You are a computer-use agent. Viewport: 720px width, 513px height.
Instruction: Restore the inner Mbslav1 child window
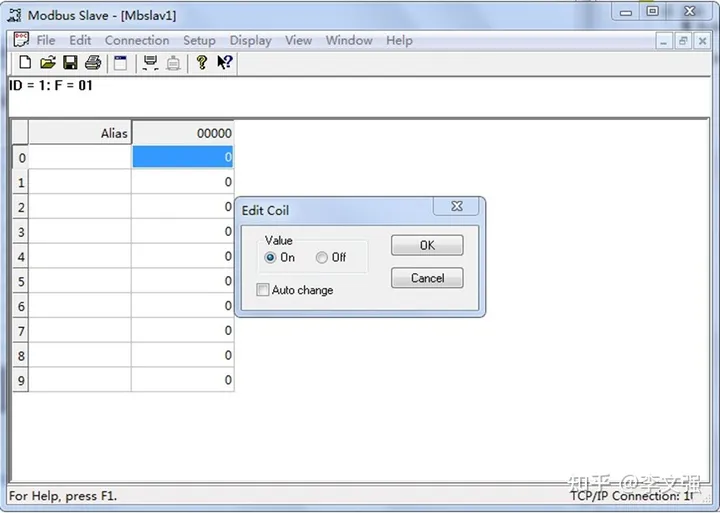[x=683, y=41]
